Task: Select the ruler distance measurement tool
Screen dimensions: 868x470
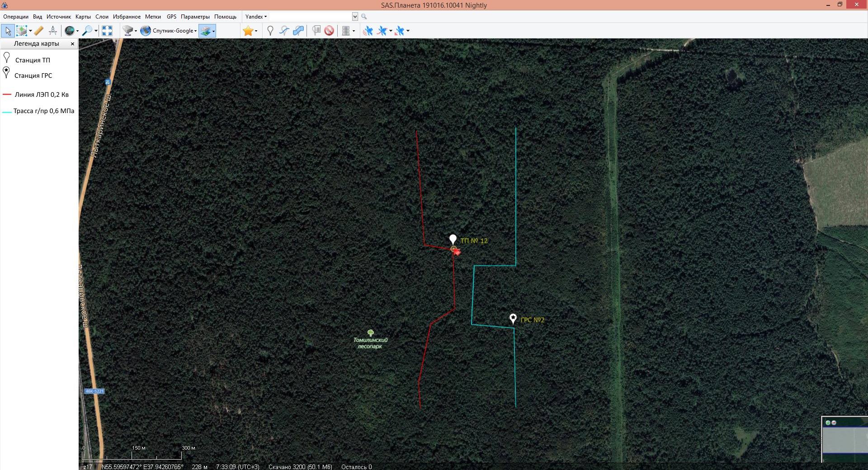Action: point(39,31)
